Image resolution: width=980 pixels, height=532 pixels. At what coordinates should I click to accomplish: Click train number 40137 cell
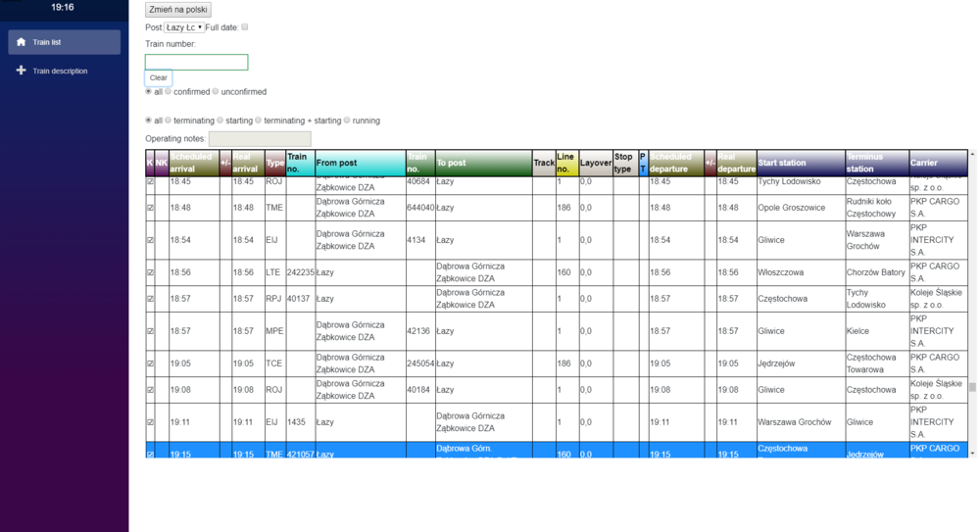pos(300,299)
